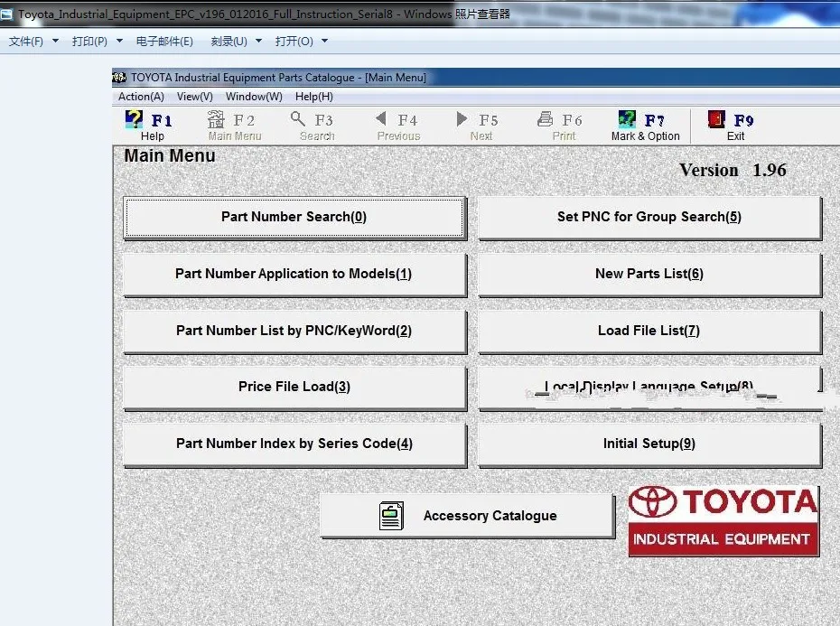Advance with the F5 Next arrow
The width and height of the screenshot is (840, 626).
(x=462, y=118)
